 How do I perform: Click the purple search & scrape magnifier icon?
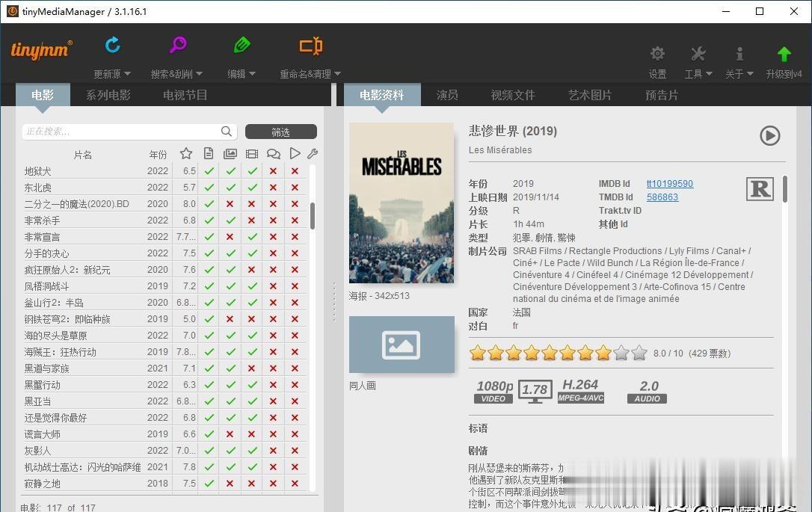click(178, 45)
